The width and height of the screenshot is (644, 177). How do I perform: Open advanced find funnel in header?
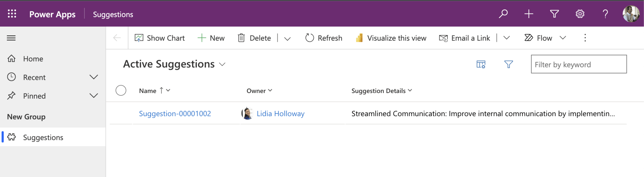pyautogui.click(x=554, y=14)
